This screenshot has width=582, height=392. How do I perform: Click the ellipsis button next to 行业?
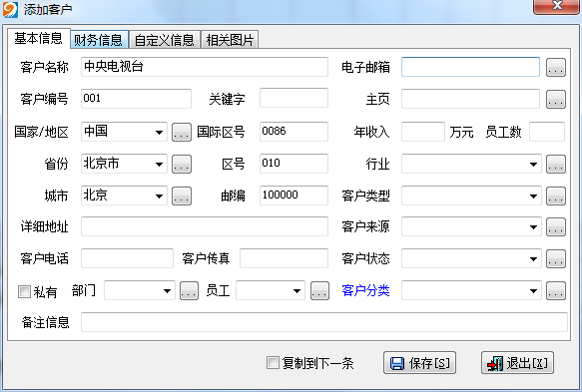556,164
